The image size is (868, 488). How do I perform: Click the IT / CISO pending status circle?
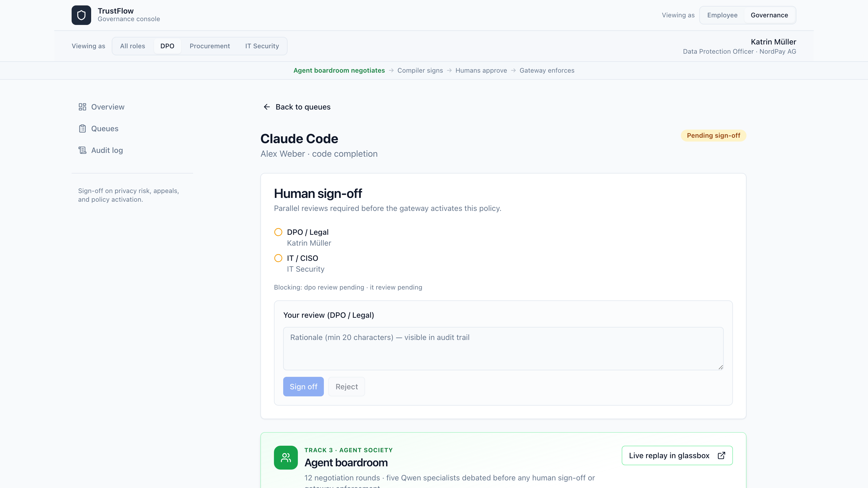point(278,258)
